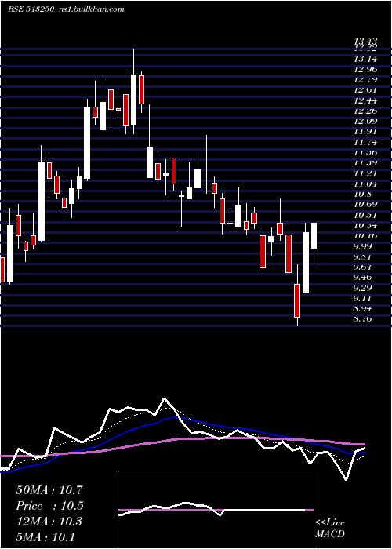Click the 10.34 price axis label
Image resolution: width=392 pixels, height=549 pixels.
pos(365,225)
